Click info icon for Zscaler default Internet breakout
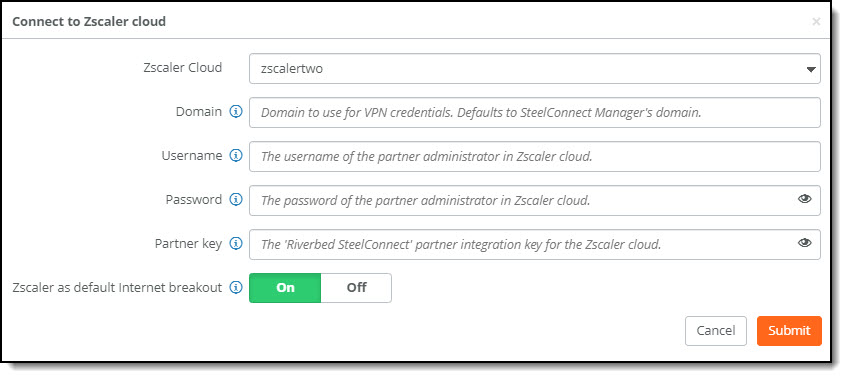847x378 pixels. (236, 288)
